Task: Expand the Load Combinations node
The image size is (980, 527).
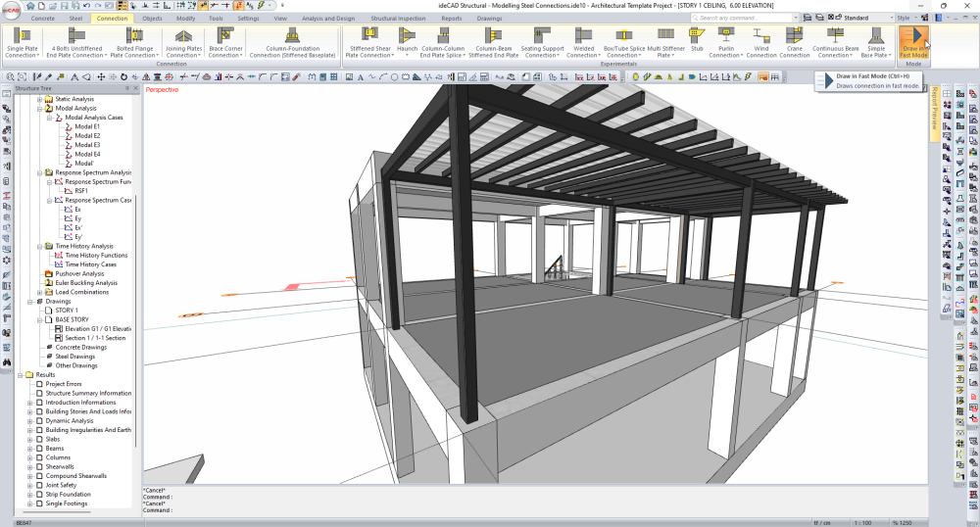Action: [x=39, y=292]
